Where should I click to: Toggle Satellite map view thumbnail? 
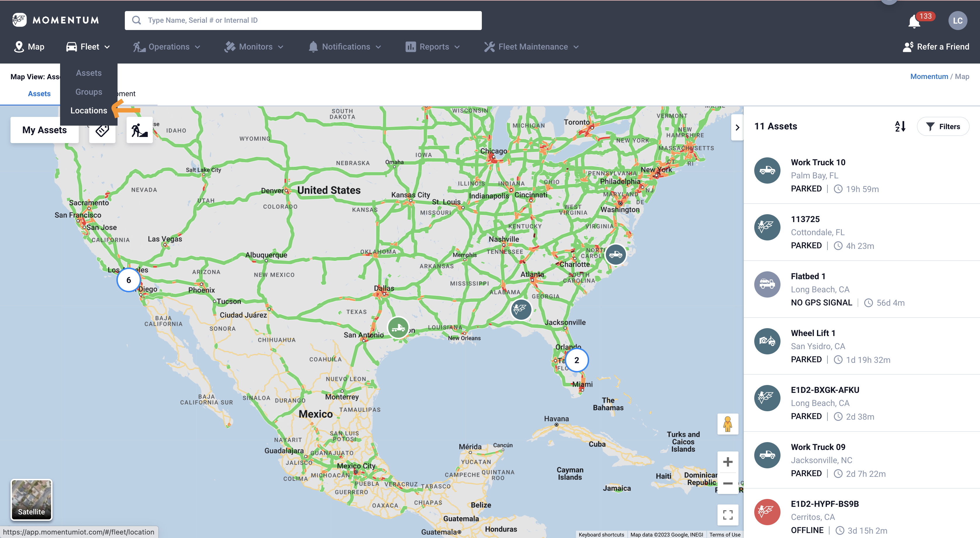click(x=31, y=499)
